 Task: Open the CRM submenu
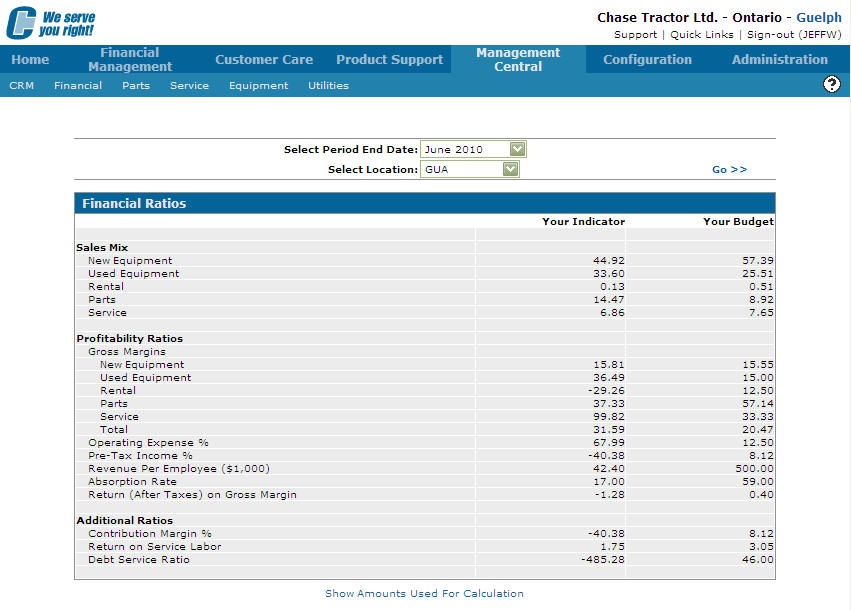[x=22, y=85]
